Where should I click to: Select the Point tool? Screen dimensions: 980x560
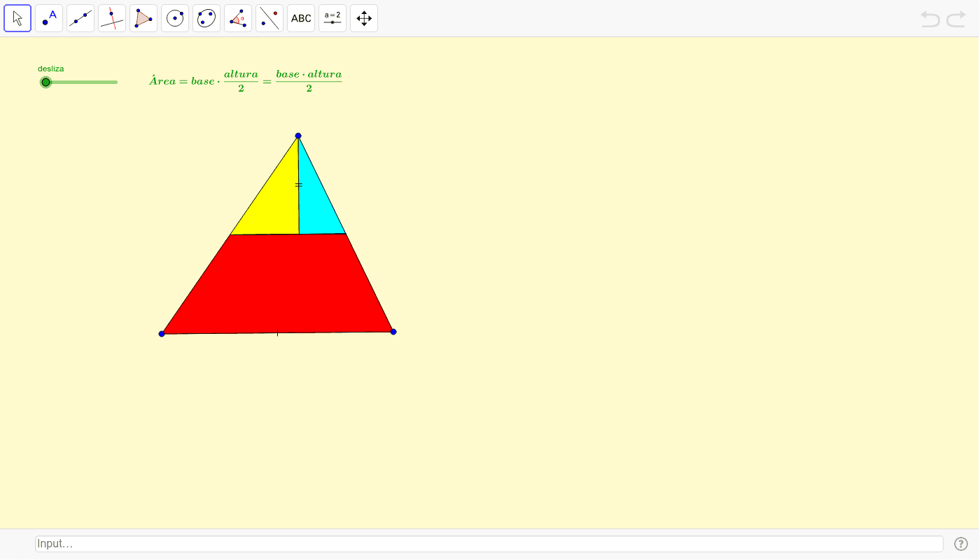[x=49, y=18]
